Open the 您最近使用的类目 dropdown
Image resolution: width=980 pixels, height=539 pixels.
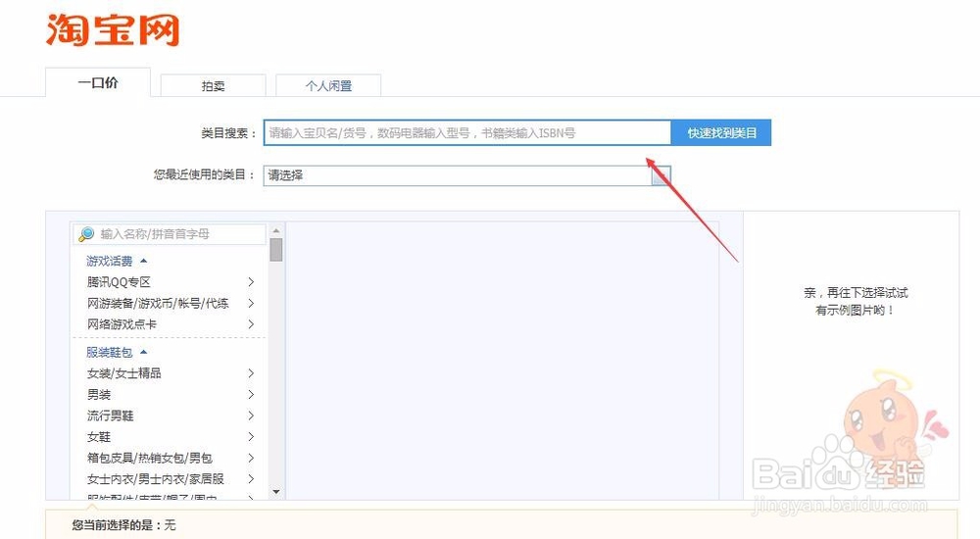pyautogui.click(x=466, y=175)
